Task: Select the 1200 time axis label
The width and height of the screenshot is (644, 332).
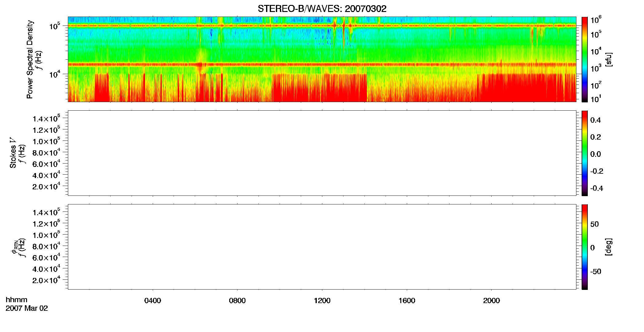Action: (x=322, y=301)
